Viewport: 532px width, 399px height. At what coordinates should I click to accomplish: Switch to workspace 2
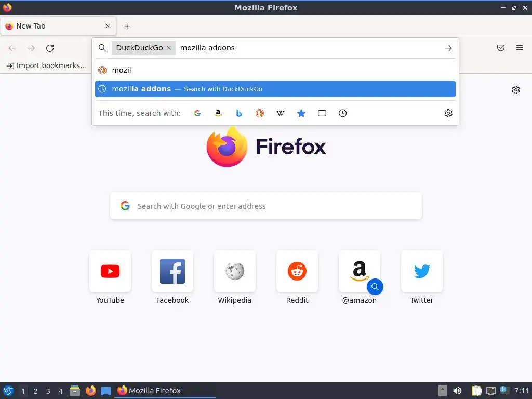[36, 391]
